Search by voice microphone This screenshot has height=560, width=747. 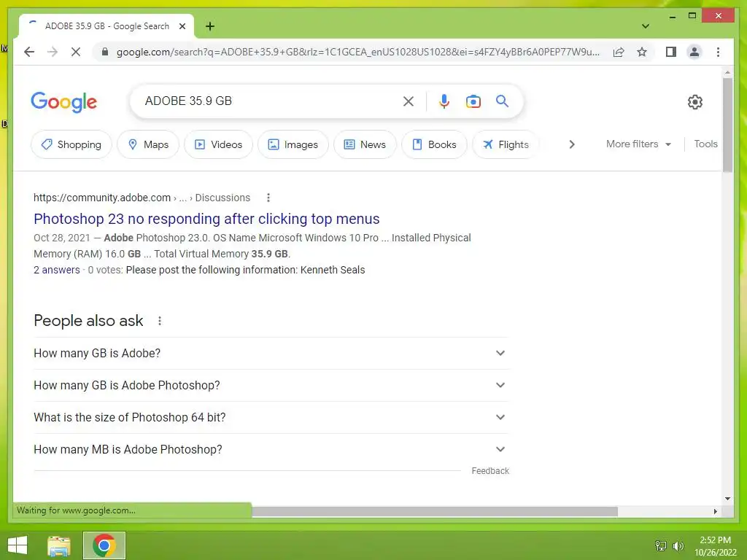tap(444, 101)
